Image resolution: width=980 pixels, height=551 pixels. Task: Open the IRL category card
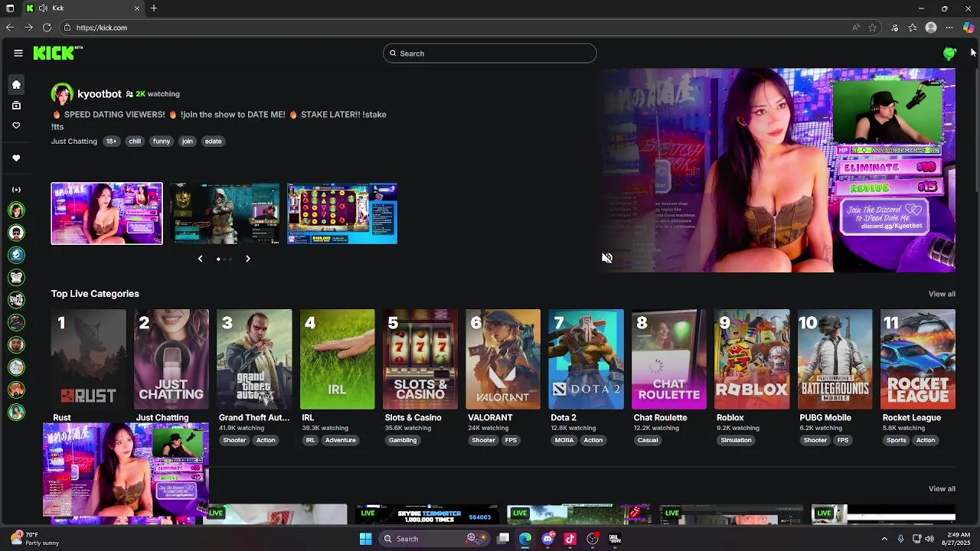point(338,359)
